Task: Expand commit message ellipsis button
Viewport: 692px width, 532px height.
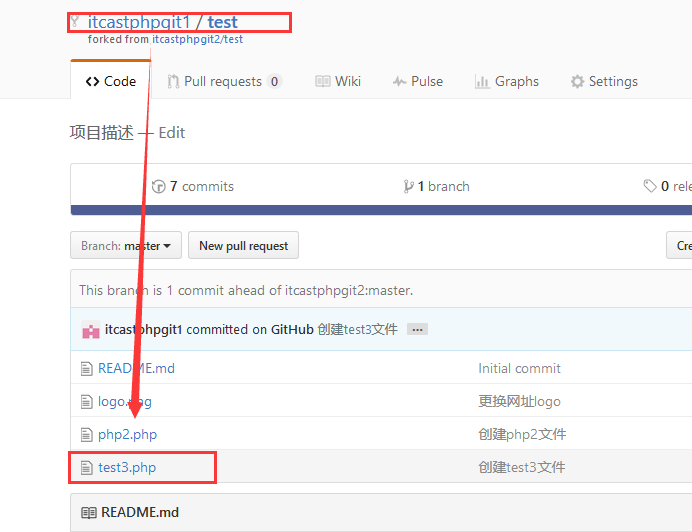Action: pyautogui.click(x=417, y=330)
